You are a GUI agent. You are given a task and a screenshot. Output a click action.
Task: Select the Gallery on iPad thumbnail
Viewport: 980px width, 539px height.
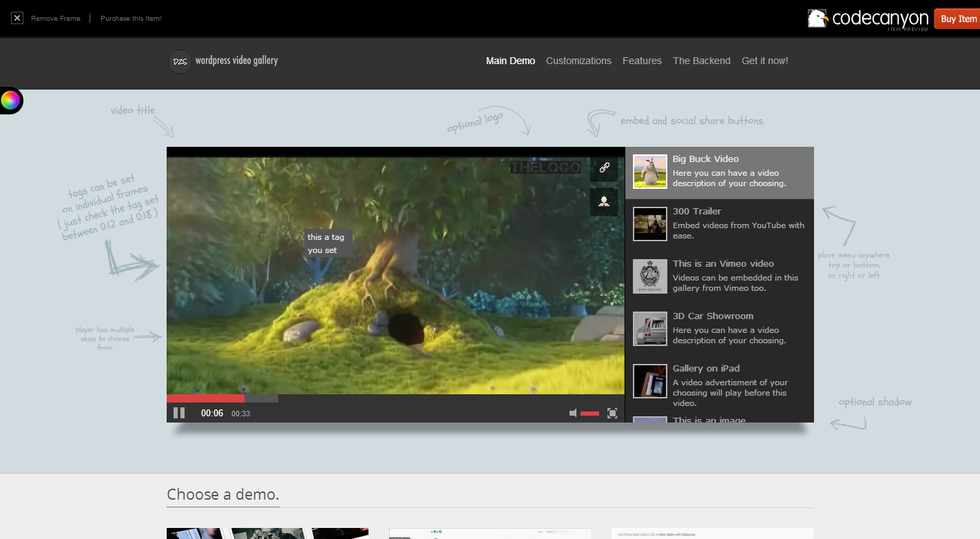pos(650,381)
